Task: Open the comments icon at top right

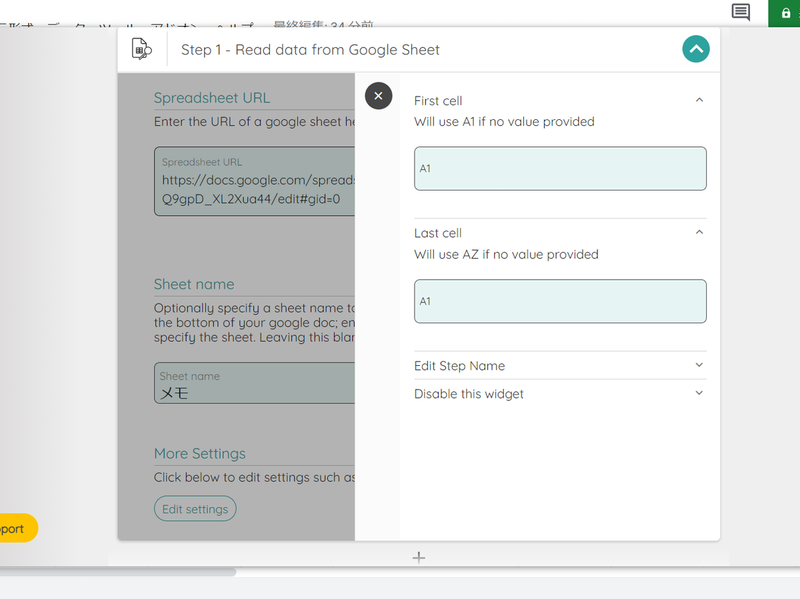Action: tap(741, 12)
